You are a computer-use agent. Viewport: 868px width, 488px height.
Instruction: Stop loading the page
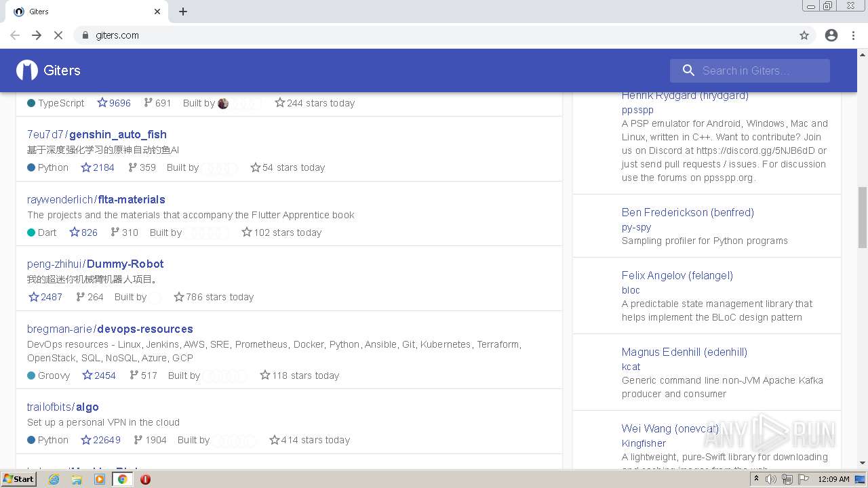click(x=58, y=35)
